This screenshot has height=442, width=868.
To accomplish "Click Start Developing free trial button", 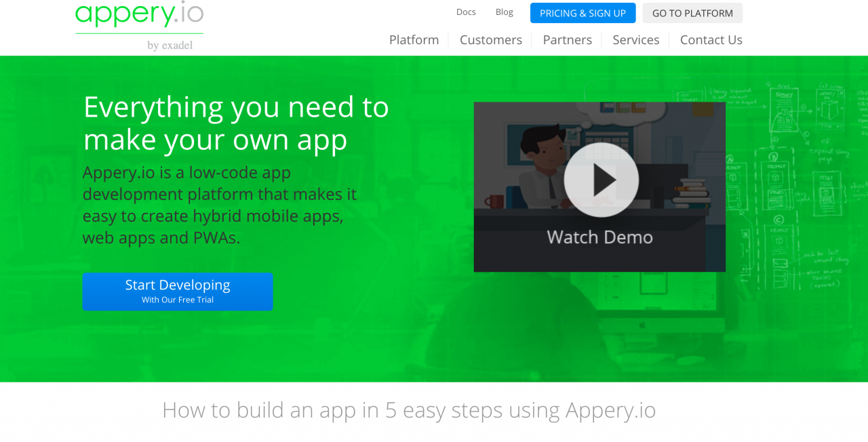I will click(178, 292).
